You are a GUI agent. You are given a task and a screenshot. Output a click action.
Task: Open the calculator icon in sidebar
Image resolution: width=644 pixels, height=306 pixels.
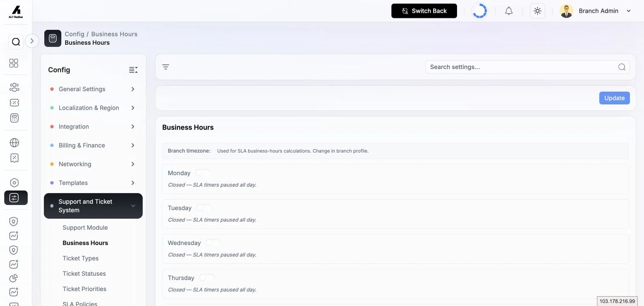click(14, 118)
